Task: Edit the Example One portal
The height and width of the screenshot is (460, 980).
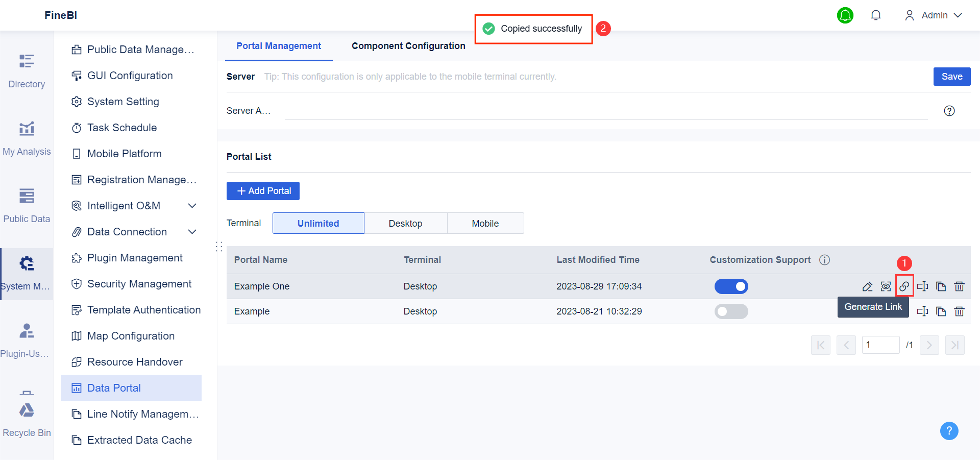Action: coord(868,286)
